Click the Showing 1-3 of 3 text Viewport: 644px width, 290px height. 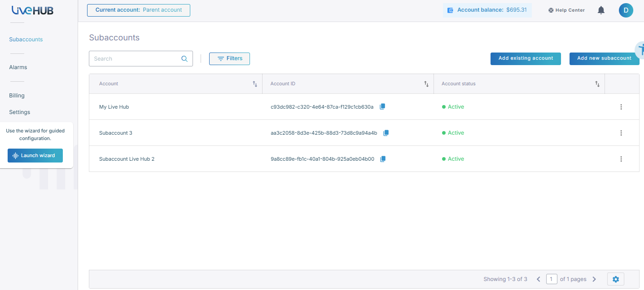tap(505, 279)
